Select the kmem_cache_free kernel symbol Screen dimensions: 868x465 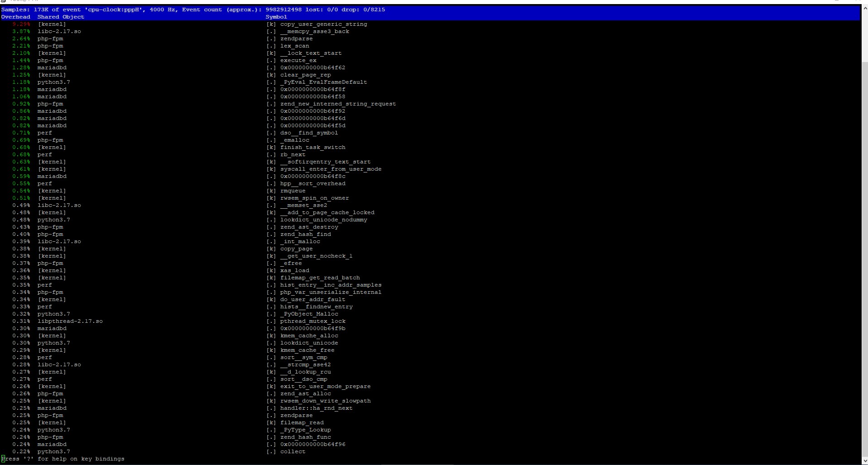tap(307, 350)
